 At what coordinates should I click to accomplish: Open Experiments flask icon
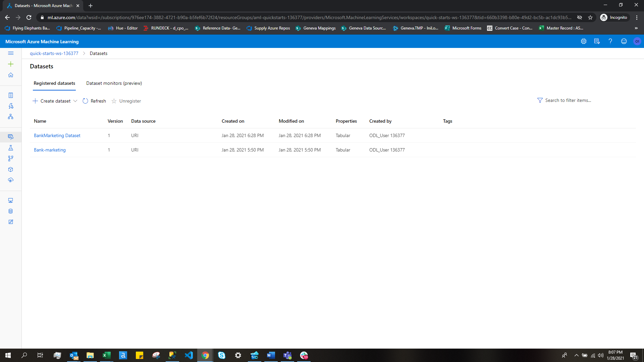coord(11,148)
